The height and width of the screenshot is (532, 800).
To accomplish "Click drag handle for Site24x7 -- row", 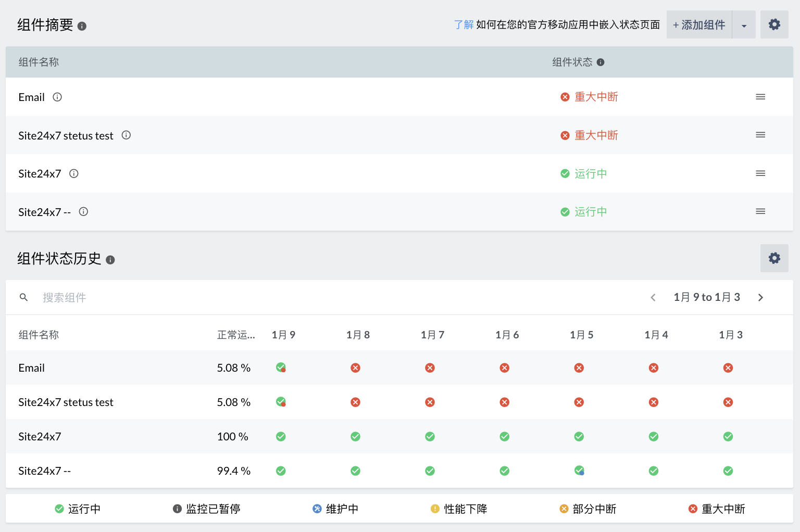I will (x=760, y=211).
